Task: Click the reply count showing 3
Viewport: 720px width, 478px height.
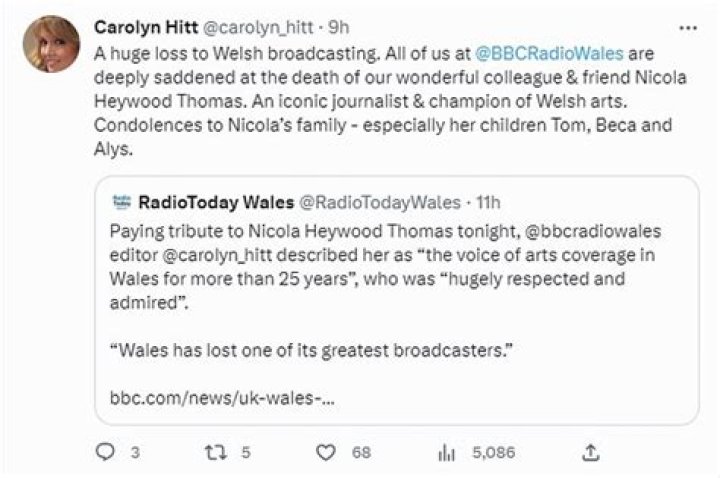Action: [x=134, y=452]
